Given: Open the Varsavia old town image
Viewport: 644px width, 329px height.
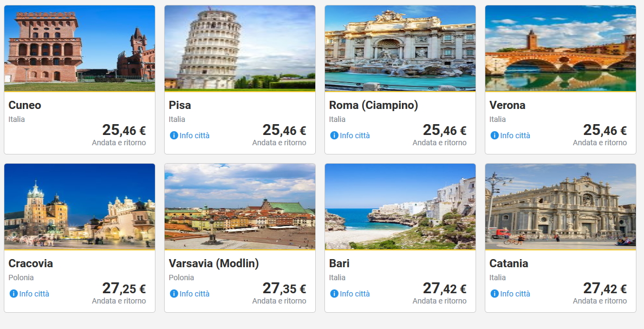Looking at the screenshot, I should [240, 207].
